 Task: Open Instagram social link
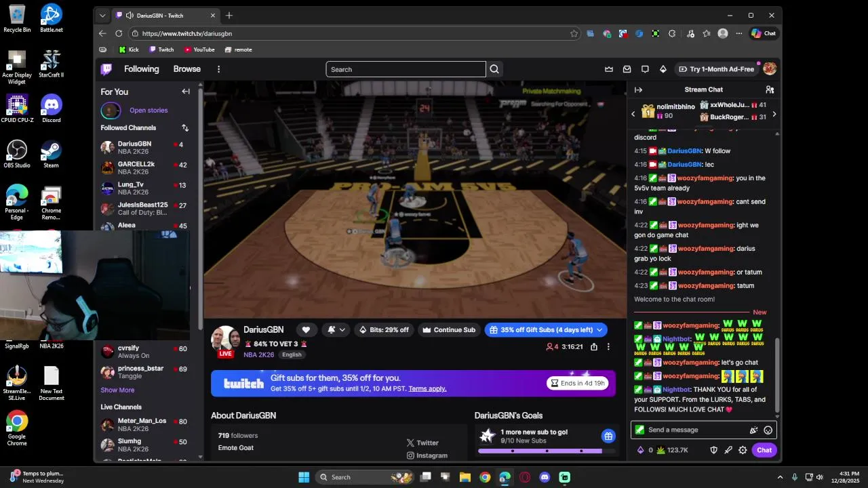click(x=427, y=455)
